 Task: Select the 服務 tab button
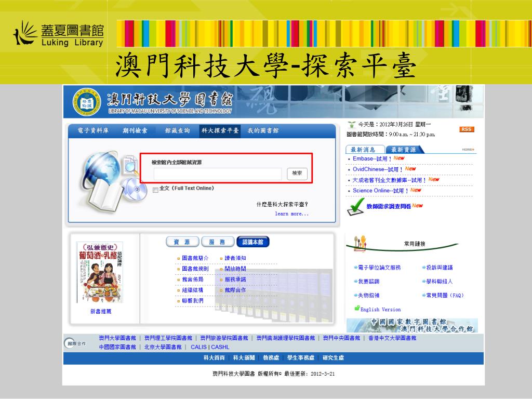pos(218,242)
